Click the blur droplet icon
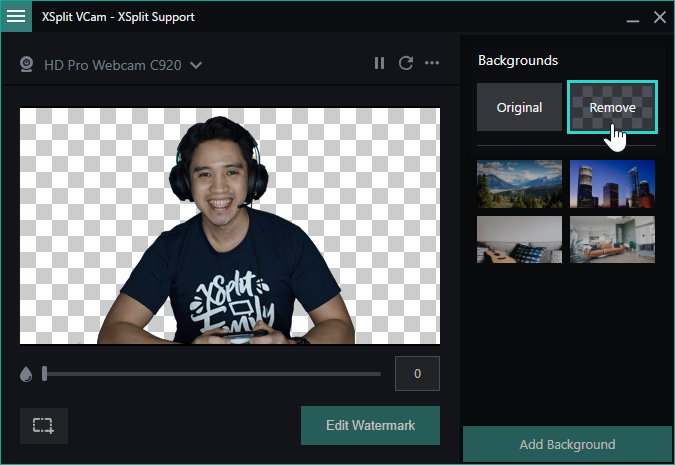The image size is (675, 465). [x=26, y=374]
